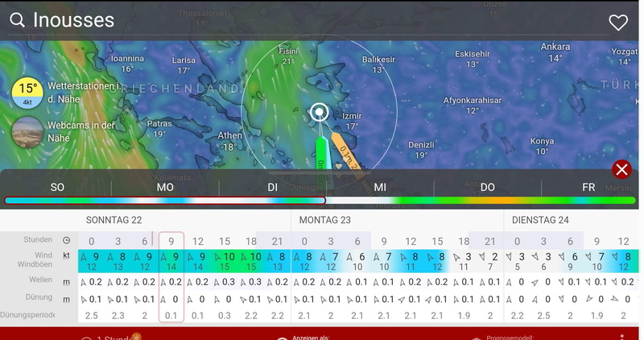
Task: Click the white location marker on map
Action: coord(320,112)
